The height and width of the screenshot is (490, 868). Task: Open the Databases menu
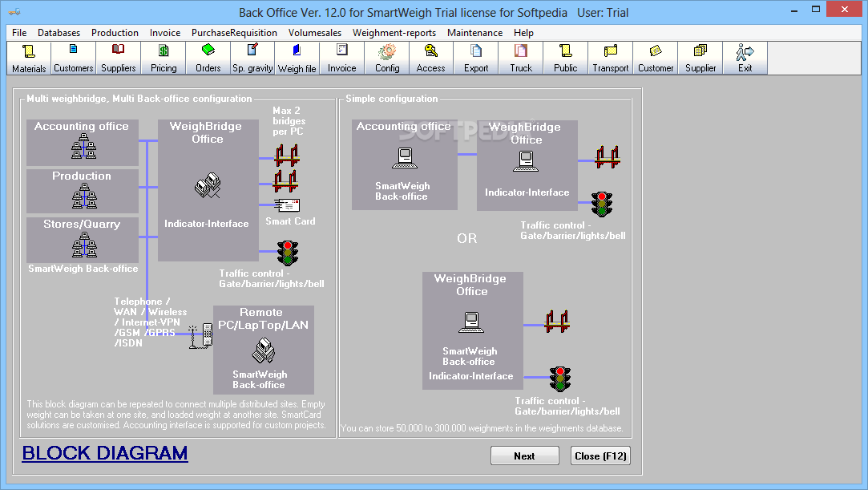click(59, 33)
